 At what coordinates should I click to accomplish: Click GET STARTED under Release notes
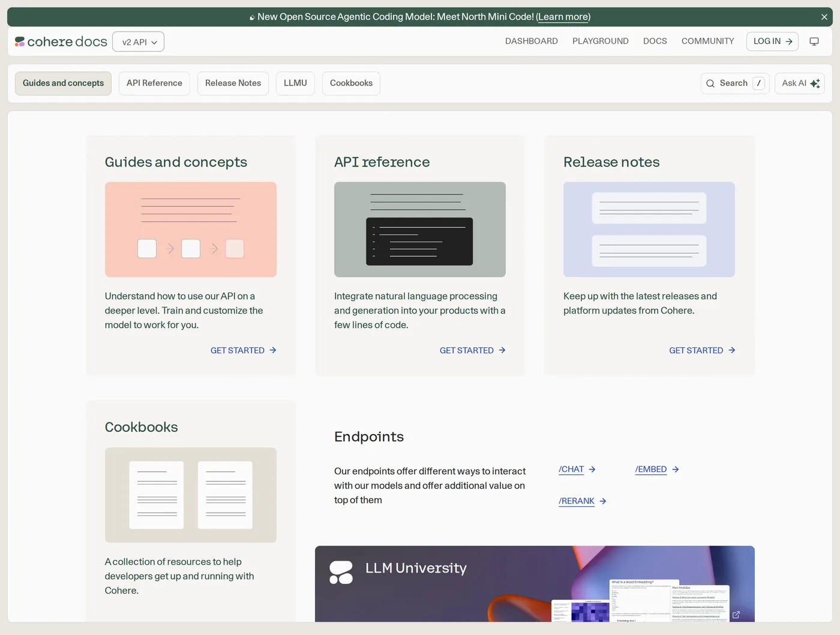(702, 350)
